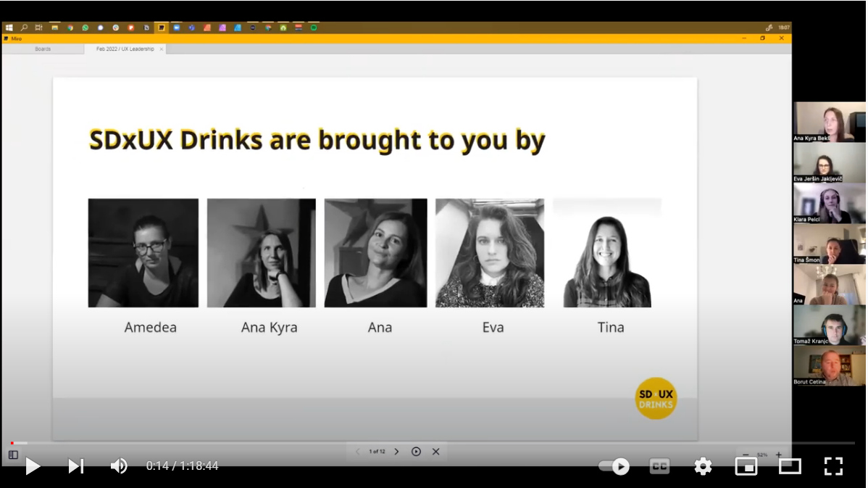Select Klara Pelcl participant video
The height and width of the screenshot is (488, 868).
coord(830,203)
